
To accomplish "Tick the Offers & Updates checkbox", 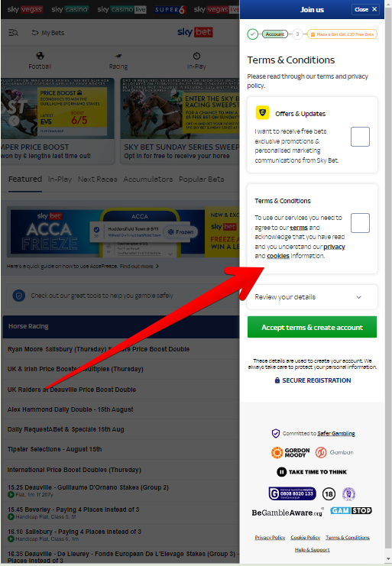I will (x=360, y=137).
